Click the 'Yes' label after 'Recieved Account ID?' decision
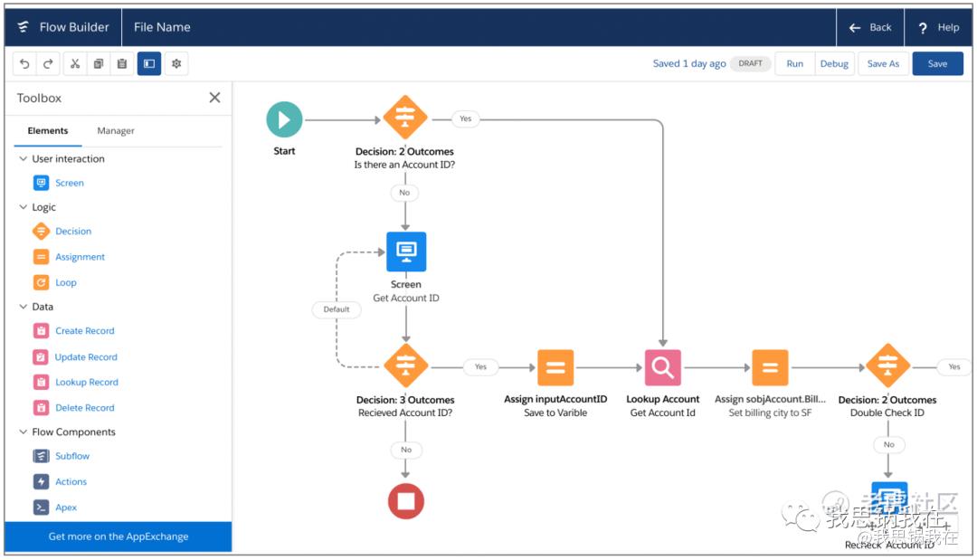Screen dimensions: 977x560 coord(480,366)
